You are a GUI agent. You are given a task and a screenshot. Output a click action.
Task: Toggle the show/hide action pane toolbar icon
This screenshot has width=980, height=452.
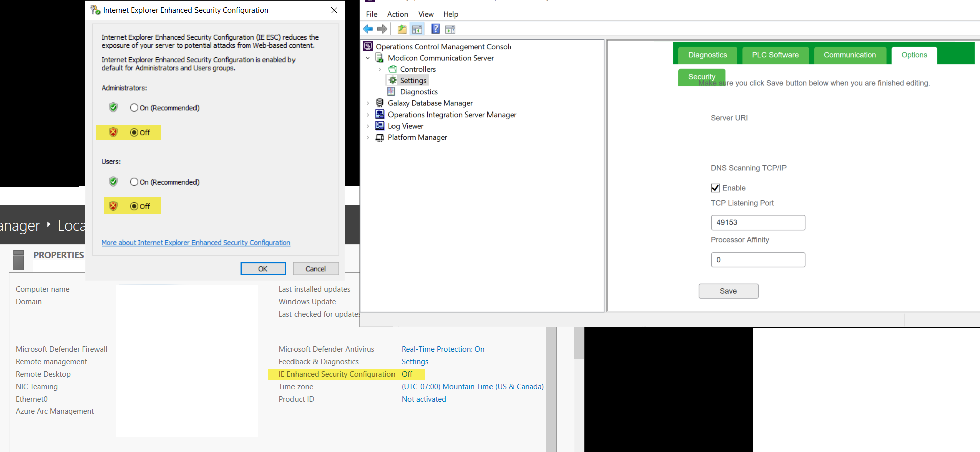coord(450,29)
